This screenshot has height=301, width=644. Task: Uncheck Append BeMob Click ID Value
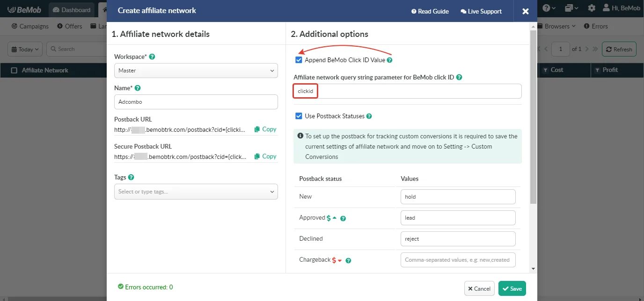(299, 60)
